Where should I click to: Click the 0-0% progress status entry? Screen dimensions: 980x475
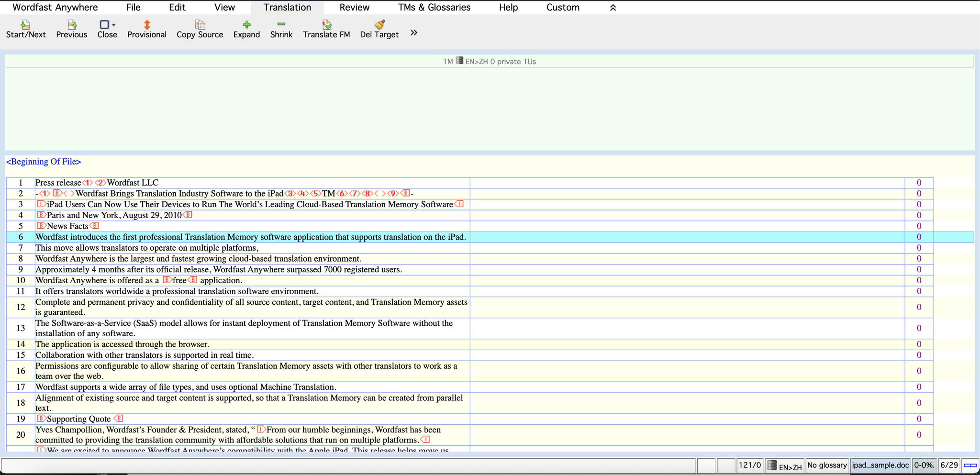click(924, 465)
